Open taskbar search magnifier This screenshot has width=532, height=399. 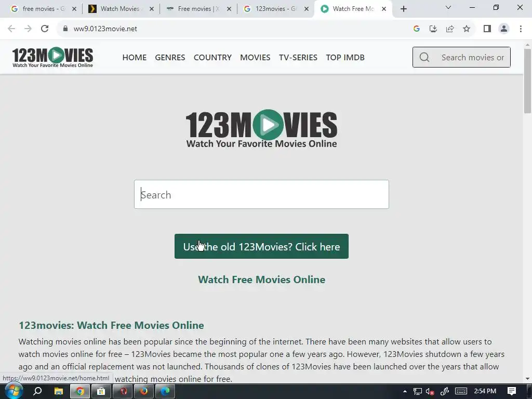click(x=37, y=391)
